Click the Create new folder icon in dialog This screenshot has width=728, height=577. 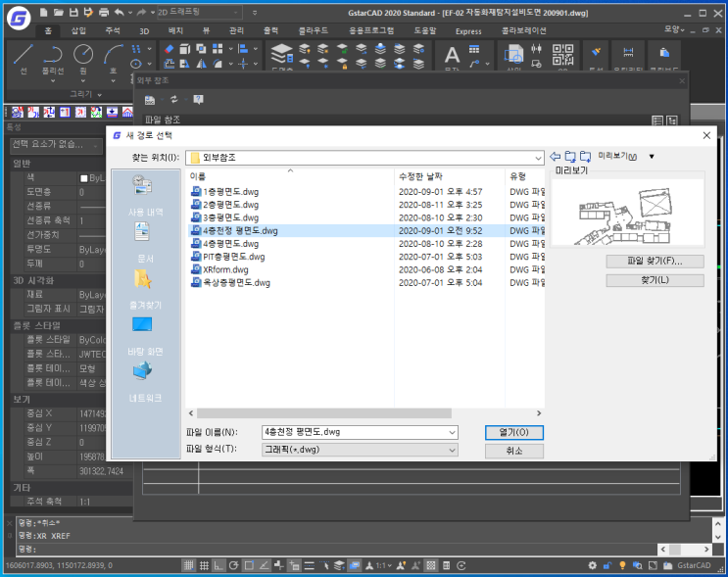pos(586,157)
